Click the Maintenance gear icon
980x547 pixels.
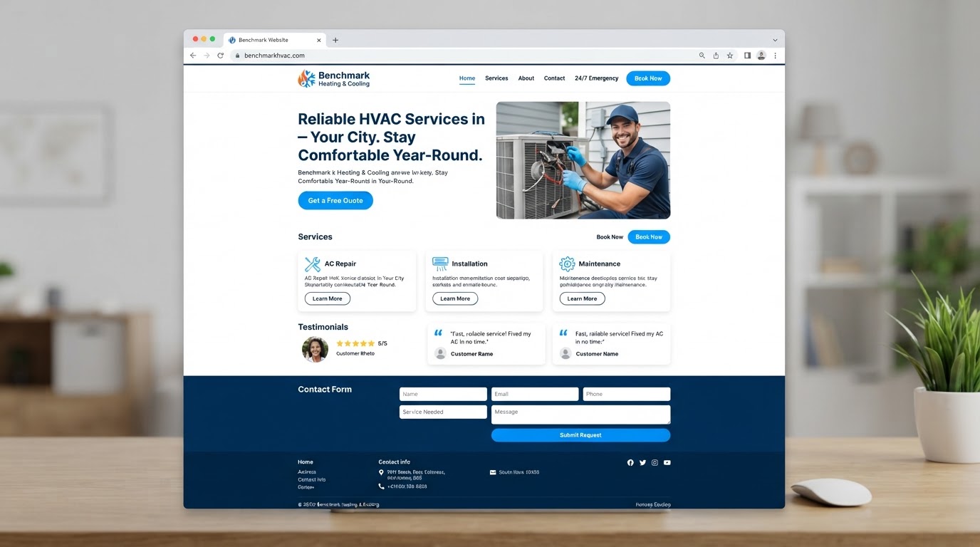(x=567, y=264)
